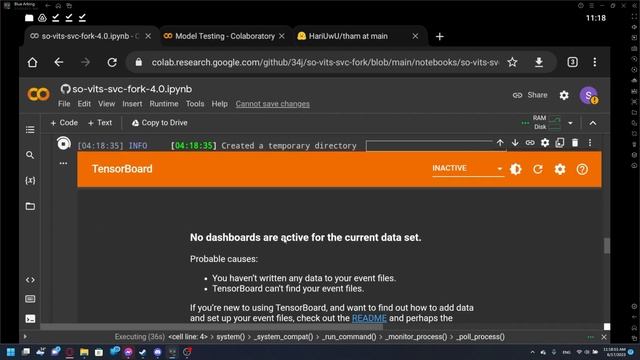Open the variables {x} panel
640x360 pixels.
click(30, 180)
